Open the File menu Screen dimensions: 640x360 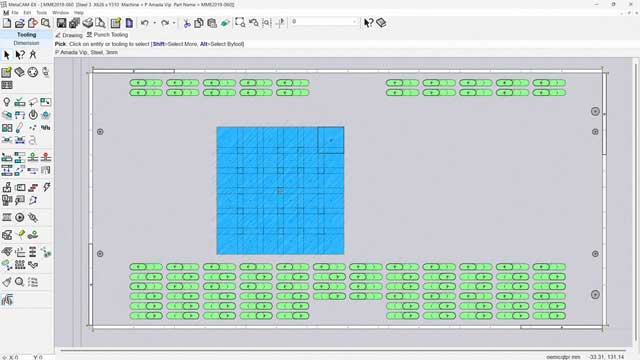click(15, 13)
